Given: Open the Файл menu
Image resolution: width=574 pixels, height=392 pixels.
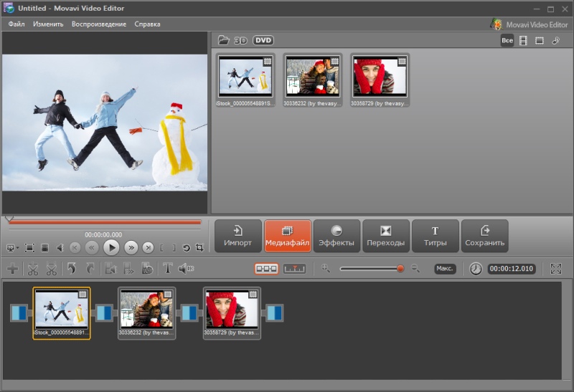Looking at the screenshot, I should click(x=17, y=24).
